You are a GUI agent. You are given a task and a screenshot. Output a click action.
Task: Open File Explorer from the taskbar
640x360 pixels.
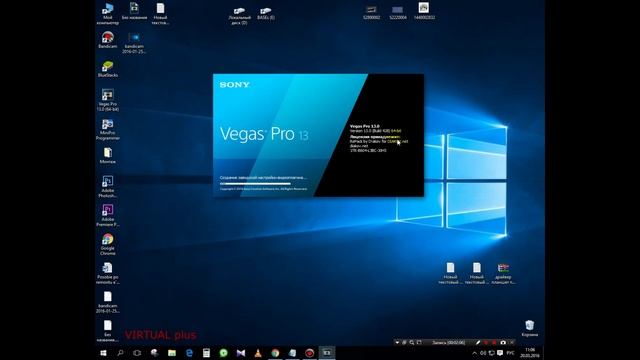(x=172, y=353)
